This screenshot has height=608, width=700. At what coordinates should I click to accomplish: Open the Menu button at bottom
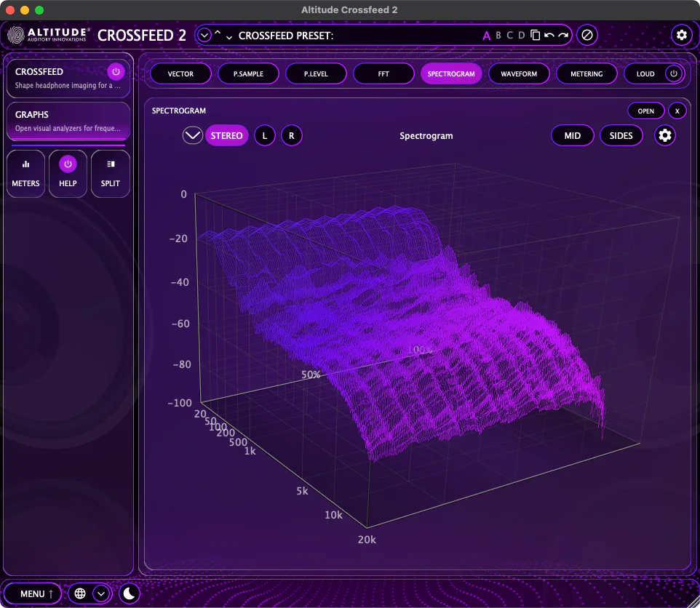tap(33, 593)
